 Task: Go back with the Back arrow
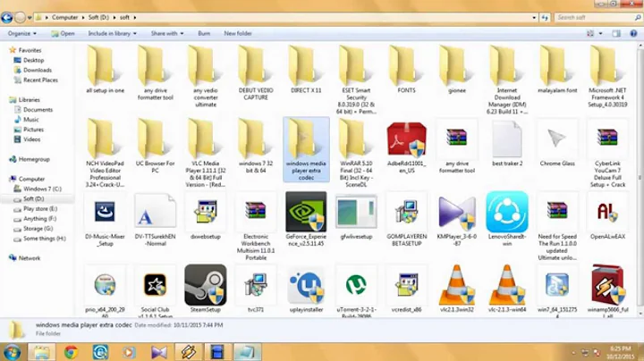(7, 18)
